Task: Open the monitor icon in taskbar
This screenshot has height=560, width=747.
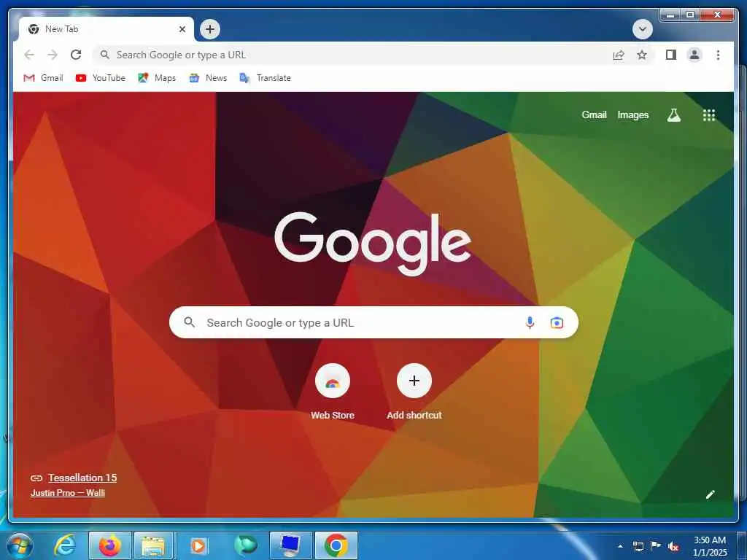Action: [x=290, y=545]
